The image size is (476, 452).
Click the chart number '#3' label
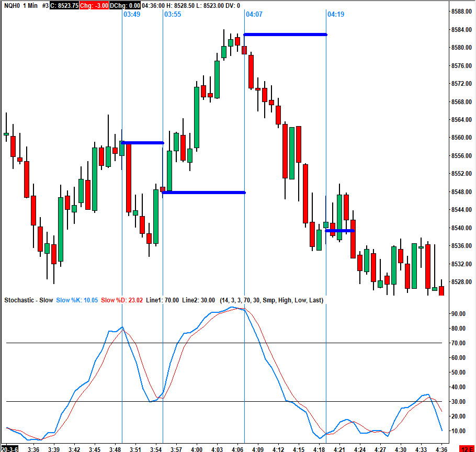point(45,5)
